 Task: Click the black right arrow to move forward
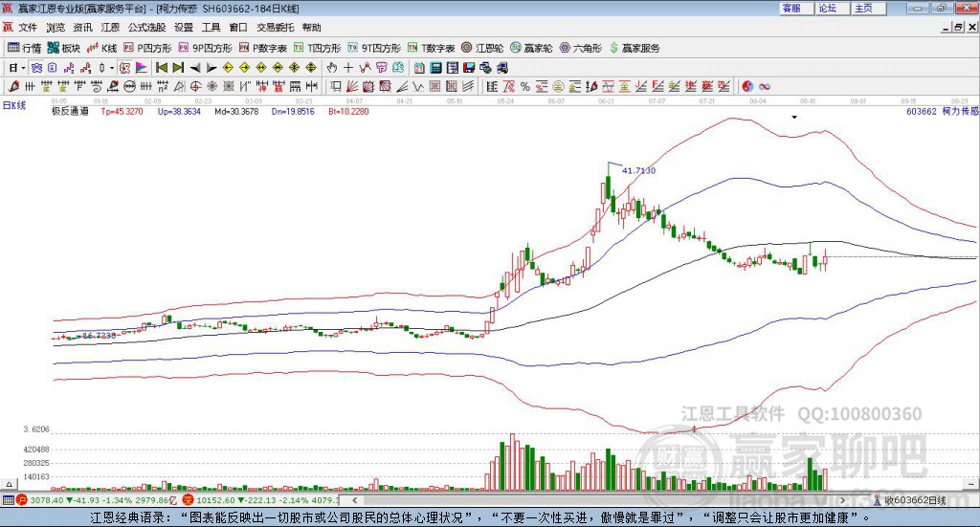(x=212, y=68)
